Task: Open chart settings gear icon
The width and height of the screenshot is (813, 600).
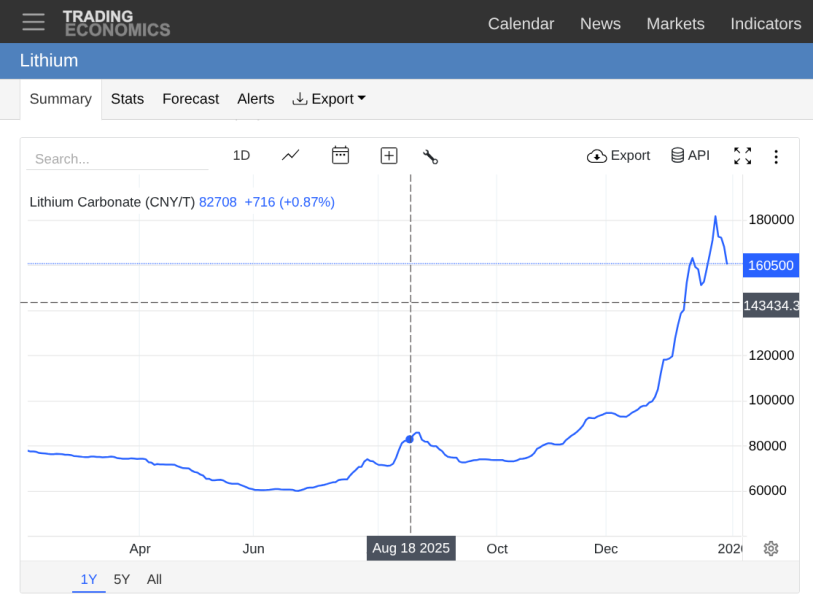Action: pyautogui.click(x=771, y=548)
